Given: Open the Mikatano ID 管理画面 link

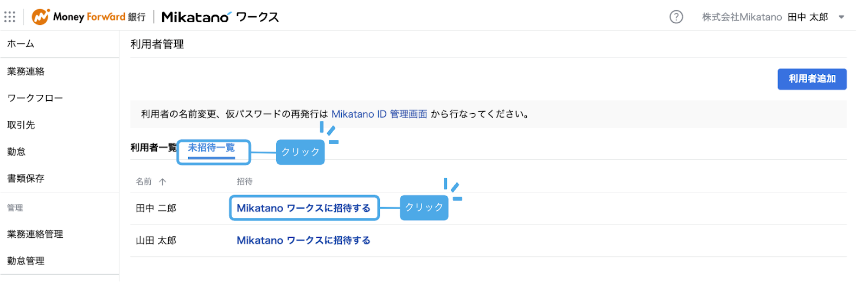Looking at the screenshot, I should (379, 114).
